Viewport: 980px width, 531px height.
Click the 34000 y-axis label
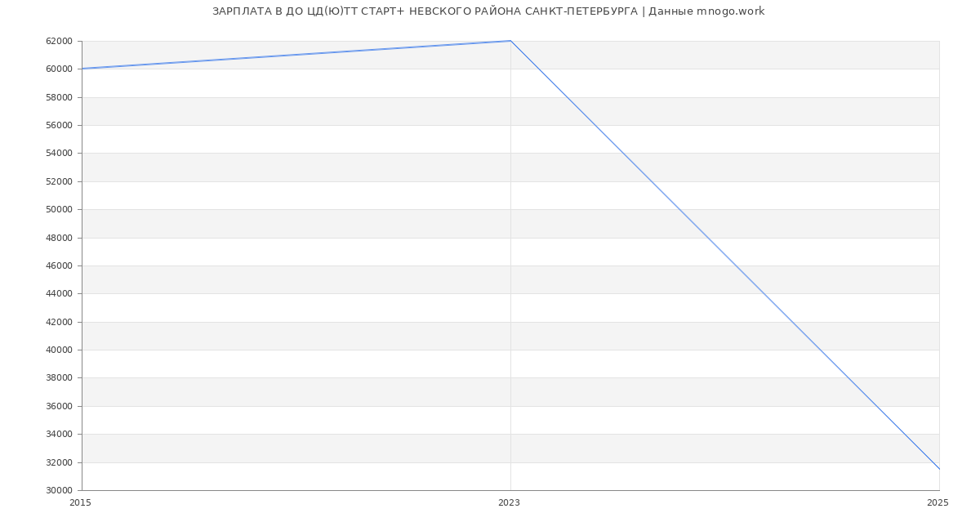pos(59,434)
